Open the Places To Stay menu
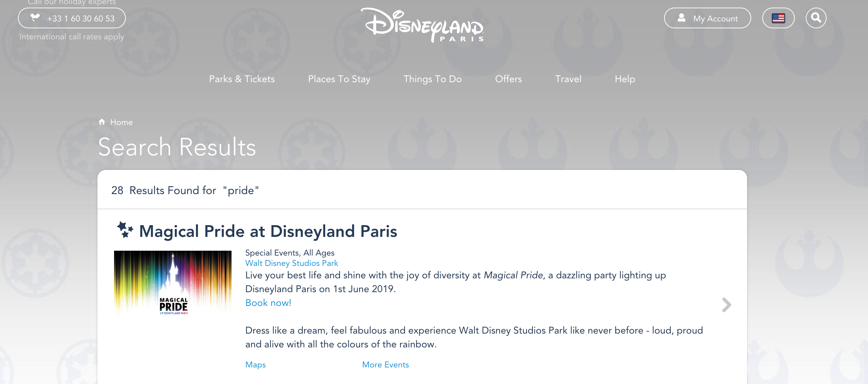This screenshot has width=868, height=384. tap(339, 79)
